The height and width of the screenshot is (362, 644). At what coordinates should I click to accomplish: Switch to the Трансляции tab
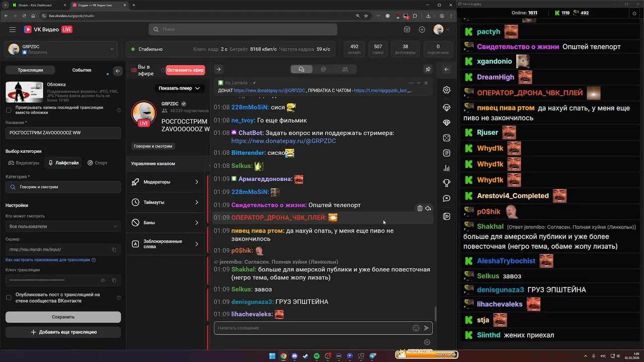[x=30, y=70]
